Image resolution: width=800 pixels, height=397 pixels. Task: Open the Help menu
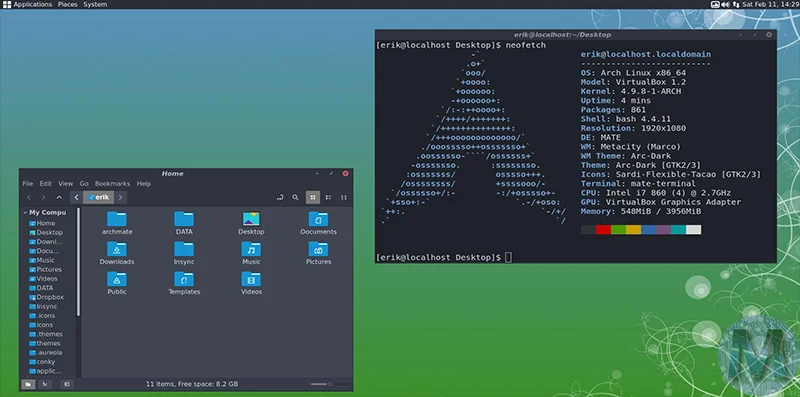[x=144, y=184]
